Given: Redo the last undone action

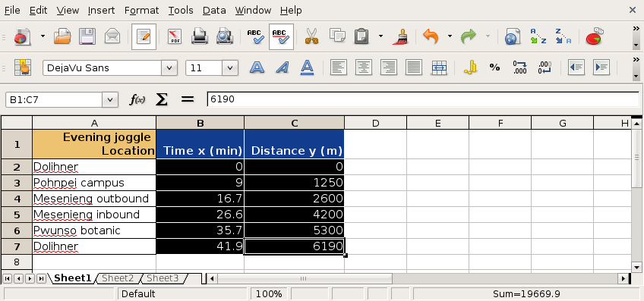Looking at the screenshot, I should click(469, 37).
